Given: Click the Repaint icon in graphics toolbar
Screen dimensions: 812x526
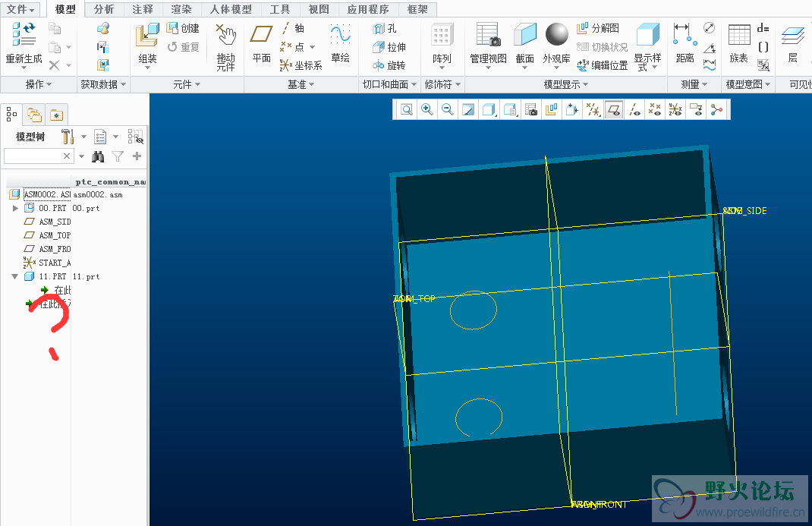Looking at the screenshot, I should click(x=468, y=110).
